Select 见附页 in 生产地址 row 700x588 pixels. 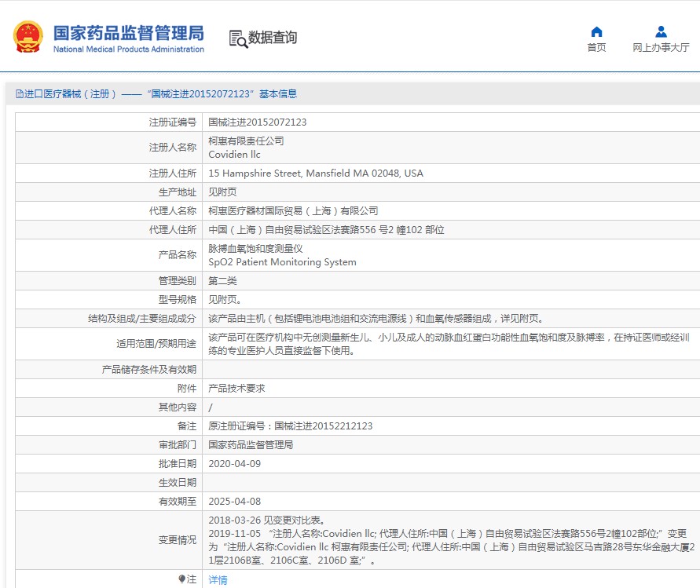[223, 192]
